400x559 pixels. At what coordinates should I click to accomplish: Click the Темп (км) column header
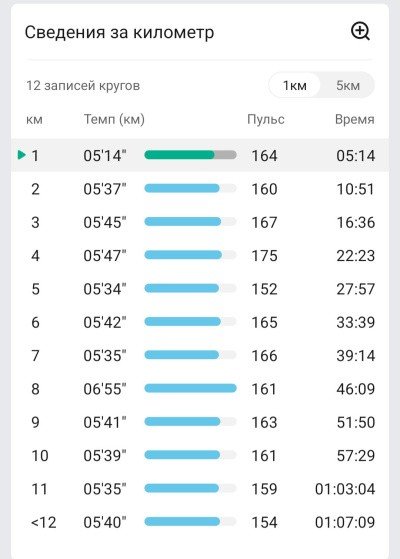(114, 119)
